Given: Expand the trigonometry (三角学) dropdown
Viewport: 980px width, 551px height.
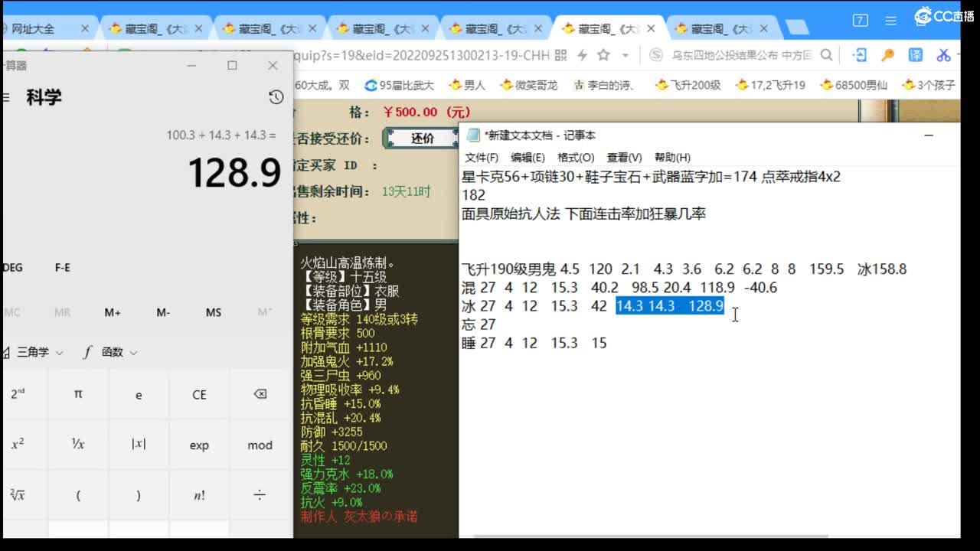Looking at the screenshot, I should 32,352.
